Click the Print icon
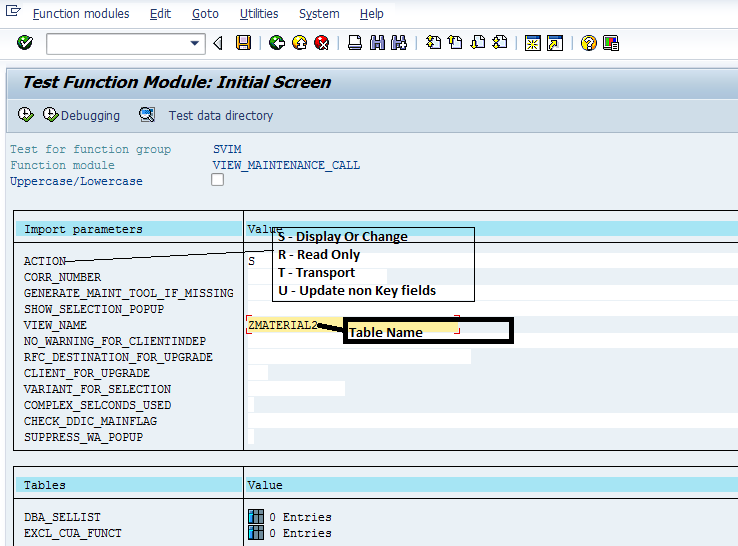This screenshot has width=738, height=546. click(x=355, y=43)
